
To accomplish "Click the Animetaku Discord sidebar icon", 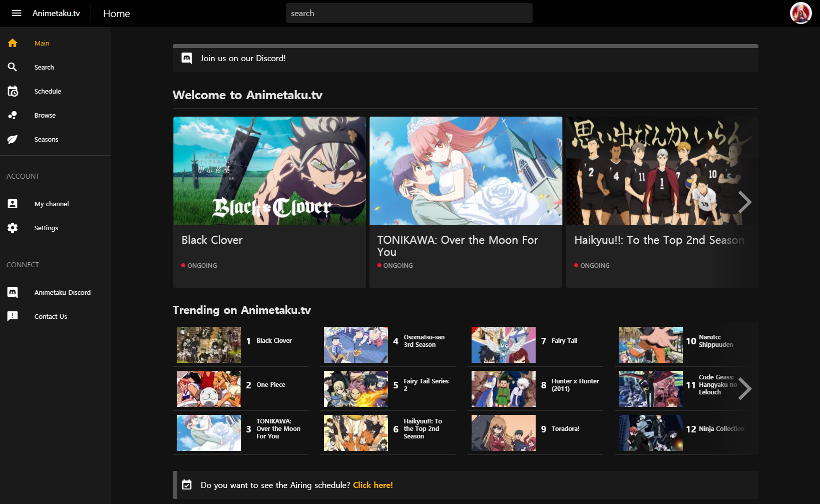I will (x=13, y=292).
